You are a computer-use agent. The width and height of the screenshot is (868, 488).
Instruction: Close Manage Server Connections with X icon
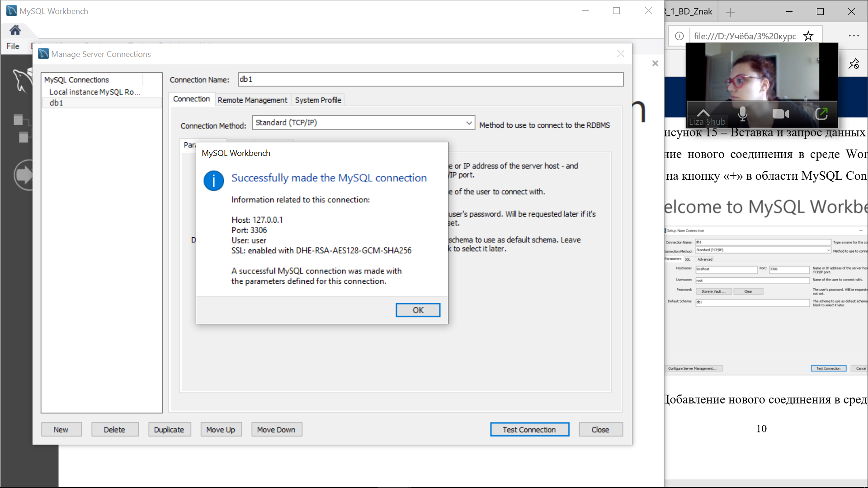pos(621,54)
